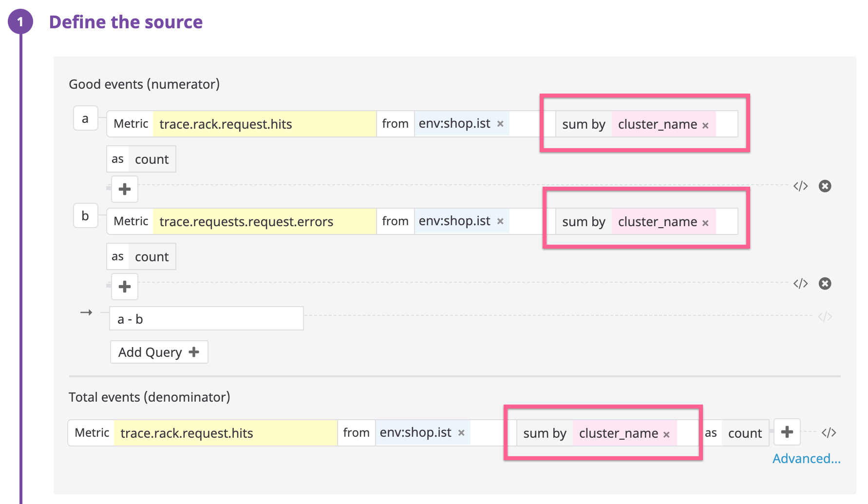Remove env:shop.ist tag from denominator query
868x504 pixels.
coord(461,433)
